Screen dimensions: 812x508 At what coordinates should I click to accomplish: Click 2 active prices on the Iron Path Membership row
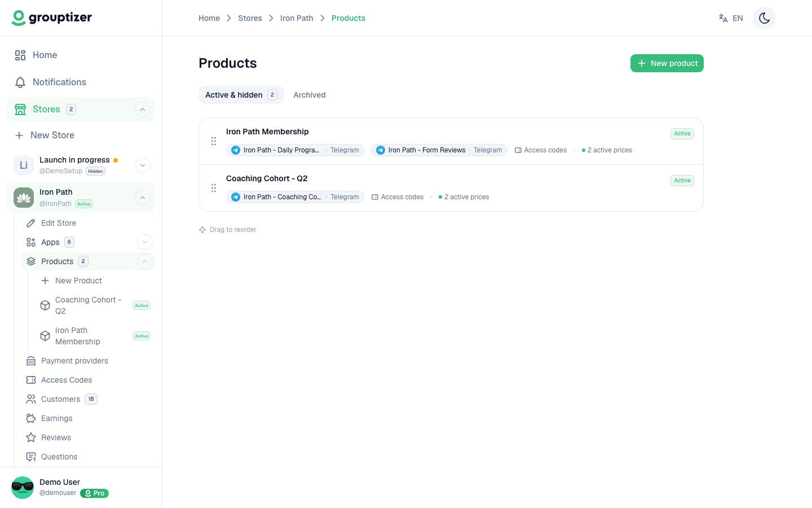click(607, 150)
